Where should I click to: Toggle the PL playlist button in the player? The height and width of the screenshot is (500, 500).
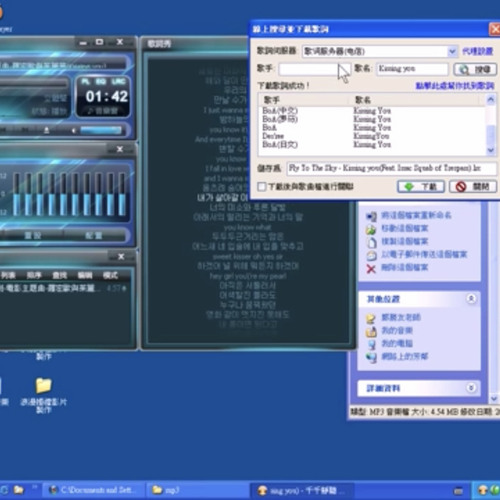coord(86,82)
